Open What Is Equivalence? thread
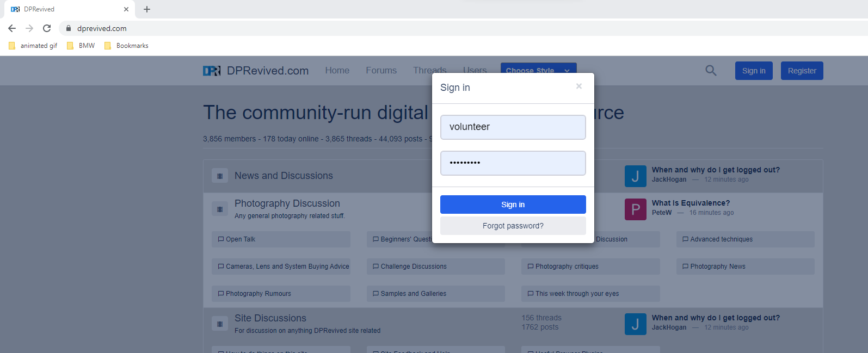This screenshot has width=868, height=353. (691, 203)
